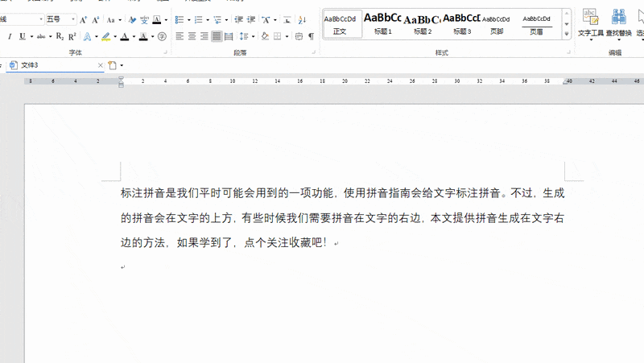This screenshot has height=363, width=644.
Task: Open the Find and Replace (查找替换) binoculars
Action: click(x=618, y=23)
